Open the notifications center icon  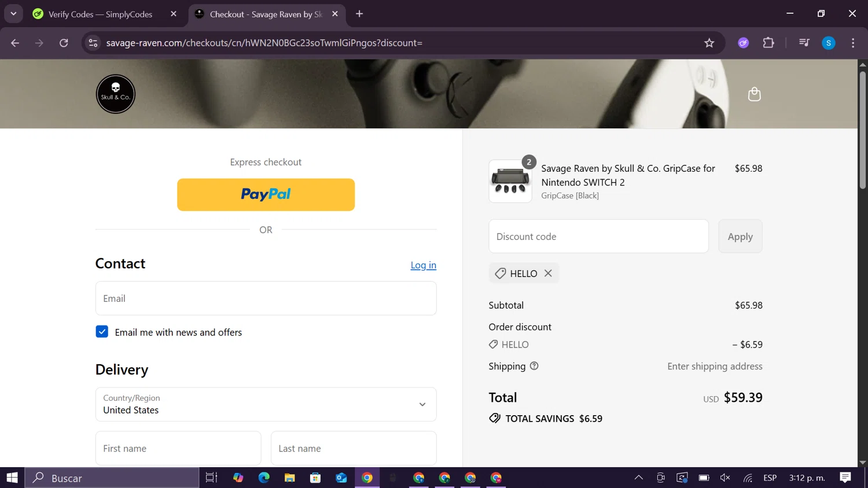(845, 478)
